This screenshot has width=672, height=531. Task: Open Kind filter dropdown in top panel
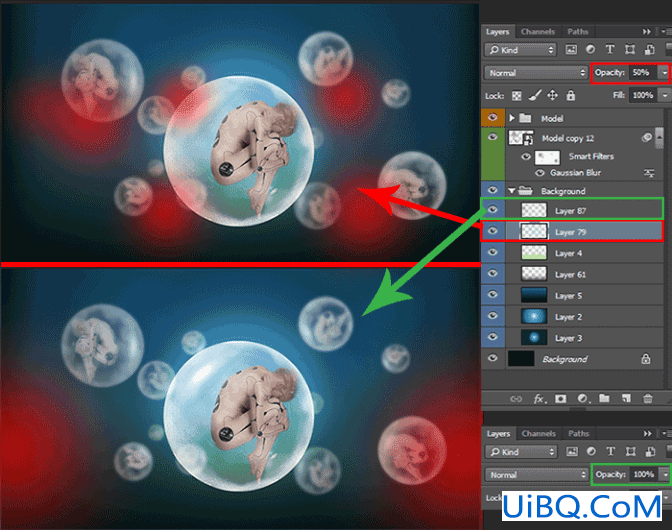click(x=520, y=50)
